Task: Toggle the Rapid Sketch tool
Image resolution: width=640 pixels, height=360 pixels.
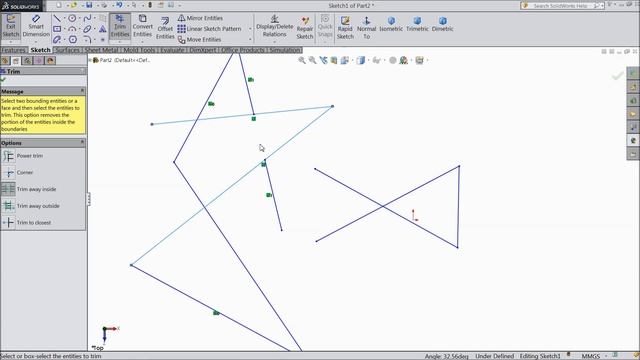Action: (345, 28)
